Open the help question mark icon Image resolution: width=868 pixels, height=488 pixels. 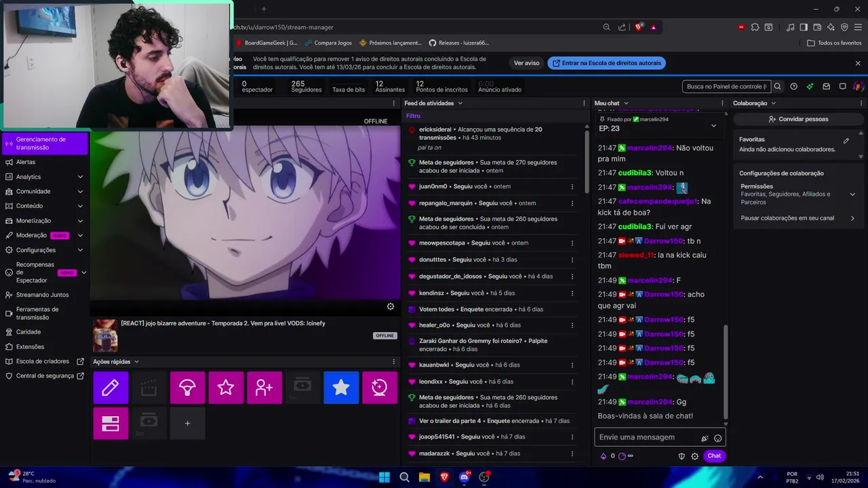tap(793, 87)
